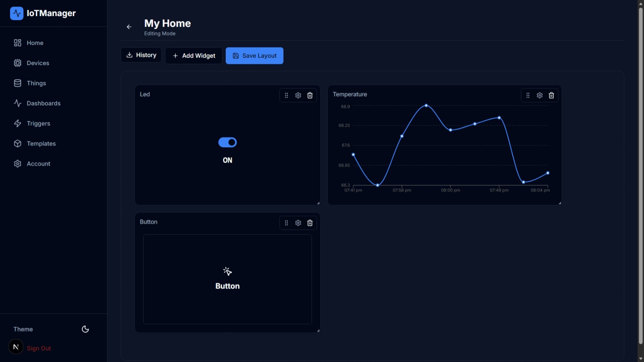Open the Temperature widget settings gear
The width and height of the screenshot is (644, 362).
(540, 95)
